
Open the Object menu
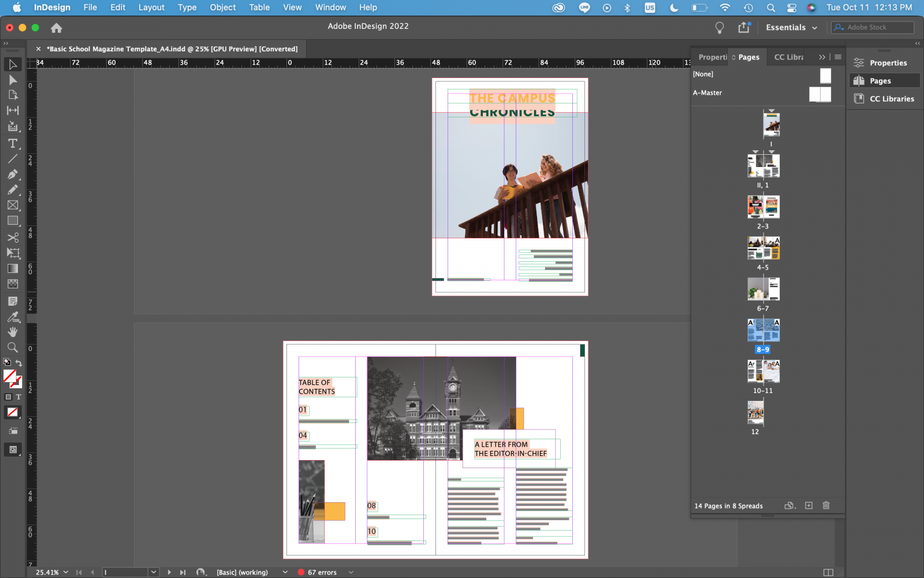coord(222,8)
